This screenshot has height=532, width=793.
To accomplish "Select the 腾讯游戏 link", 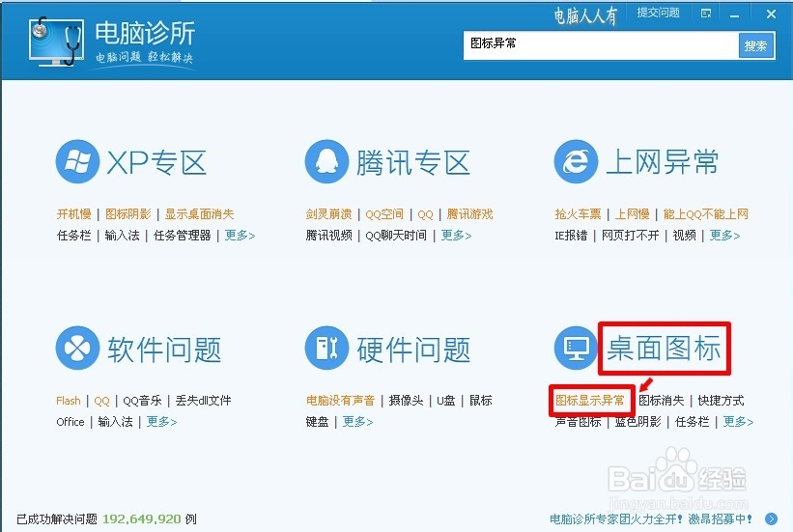I will tap(469, 214).
